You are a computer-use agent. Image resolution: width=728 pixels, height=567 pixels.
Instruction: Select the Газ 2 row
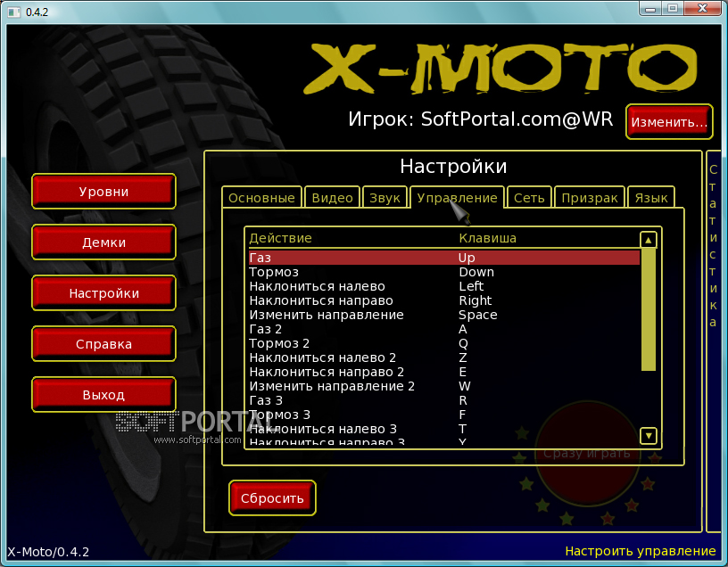point(444,329)
